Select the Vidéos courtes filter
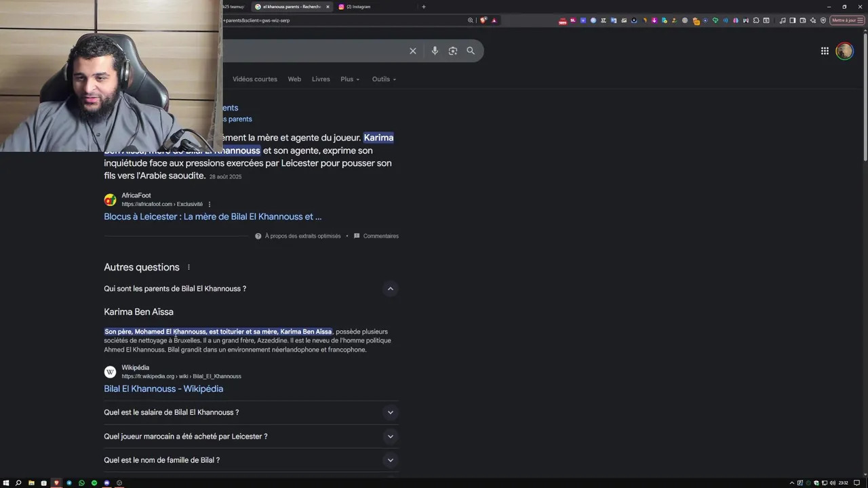This screenshot has height=488, width=868. tap(255, 79)
